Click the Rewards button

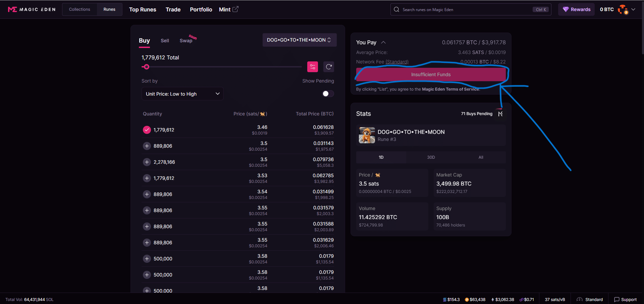click(x=576, y=9)
